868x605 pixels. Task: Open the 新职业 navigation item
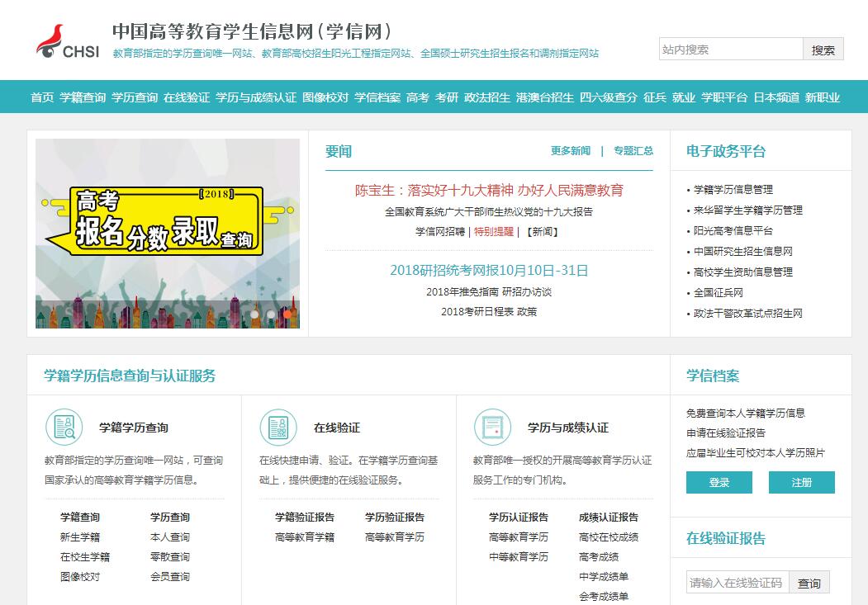[823, 97]
